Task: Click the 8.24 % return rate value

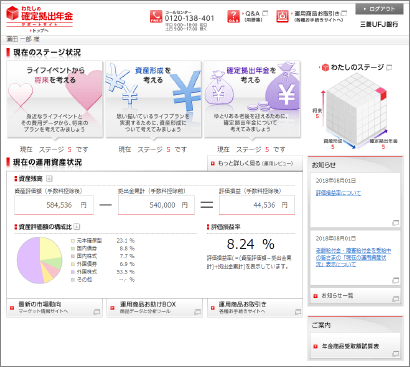Action: [251, 244]
